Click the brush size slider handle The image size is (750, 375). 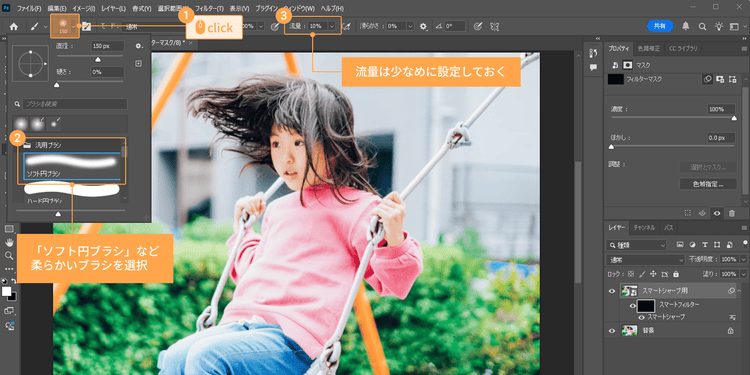point(98,59)
